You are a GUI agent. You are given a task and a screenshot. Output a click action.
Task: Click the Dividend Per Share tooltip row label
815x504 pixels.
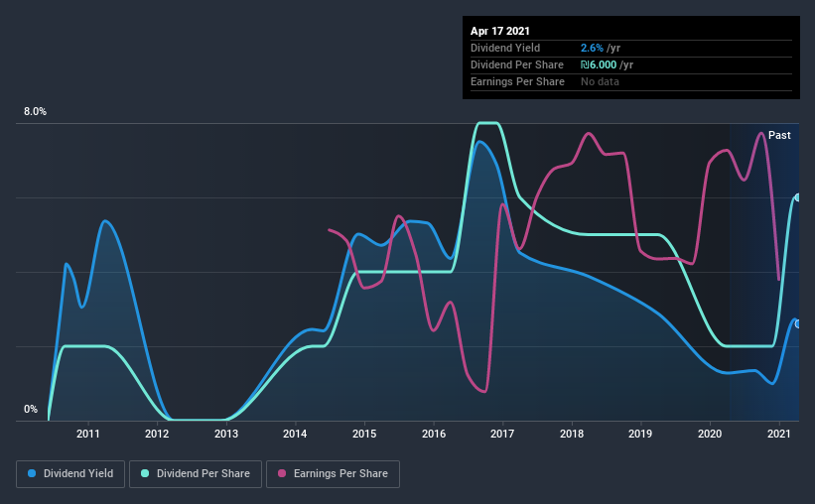(x=517, y=64)
